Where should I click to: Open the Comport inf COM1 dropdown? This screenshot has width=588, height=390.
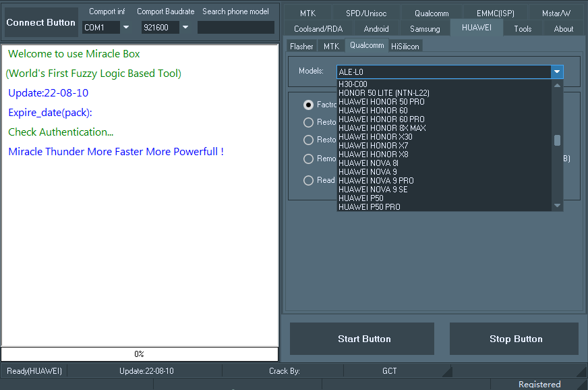click(x=125, y=28)
